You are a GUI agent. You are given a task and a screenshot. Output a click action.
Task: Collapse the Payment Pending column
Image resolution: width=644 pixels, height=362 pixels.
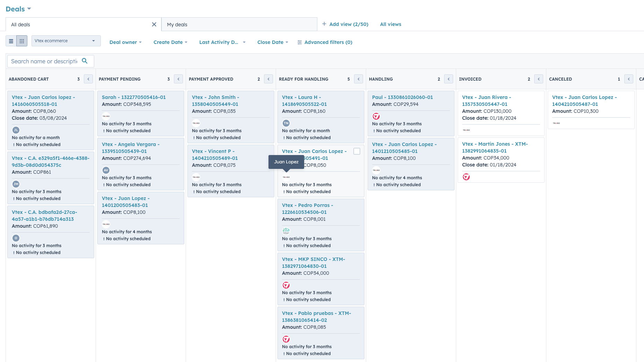pyautogui.click(x=178, y=79)
